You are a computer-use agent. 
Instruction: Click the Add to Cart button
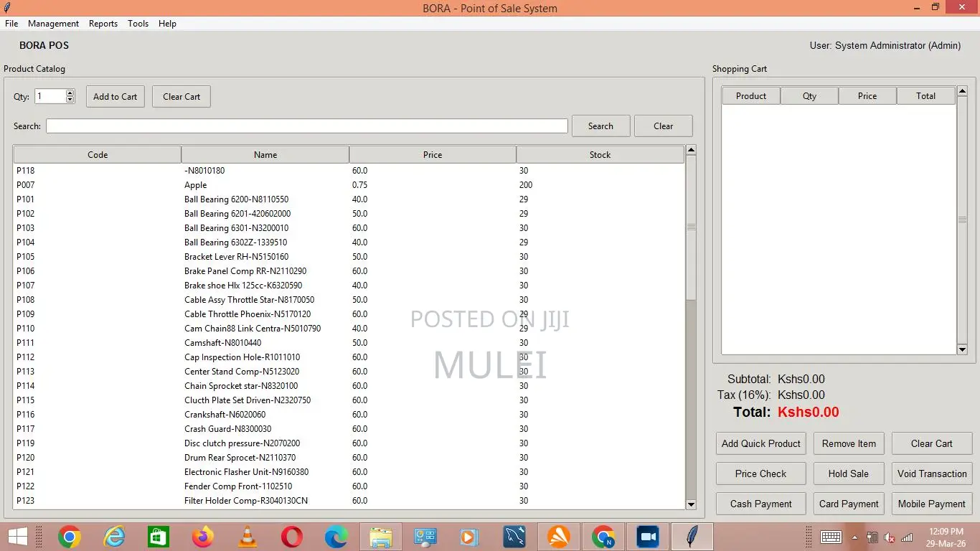tap(115, 97)
